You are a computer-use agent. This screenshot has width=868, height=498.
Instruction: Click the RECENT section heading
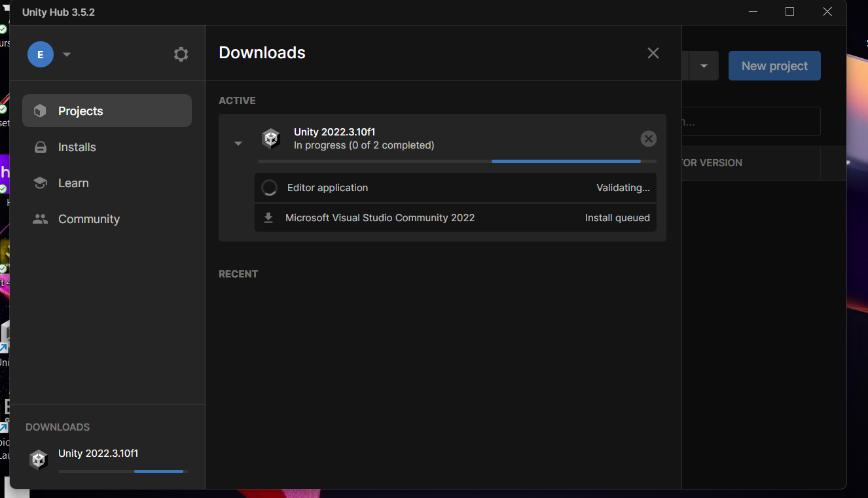click(x=238, y=274)
